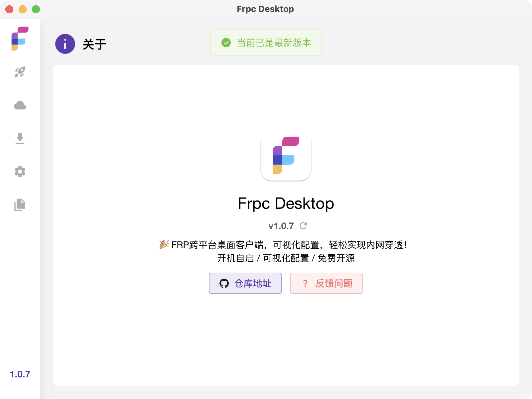Open the cloud proxy management page
This screenshot has width=532, height=399.
point(20,105)
